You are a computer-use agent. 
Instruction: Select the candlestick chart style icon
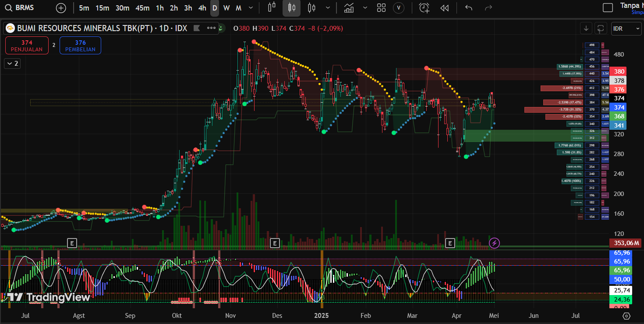pyautogui.click(x=292, y=8)
